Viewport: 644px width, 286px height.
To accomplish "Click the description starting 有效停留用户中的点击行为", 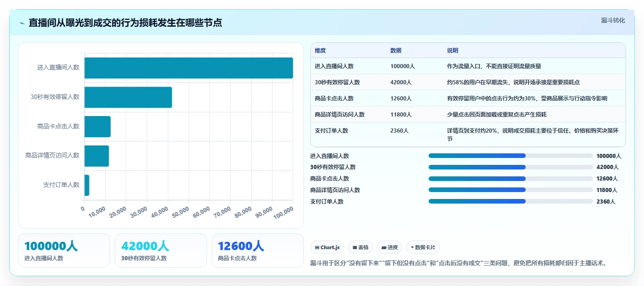I will click(x=527, y=99).
